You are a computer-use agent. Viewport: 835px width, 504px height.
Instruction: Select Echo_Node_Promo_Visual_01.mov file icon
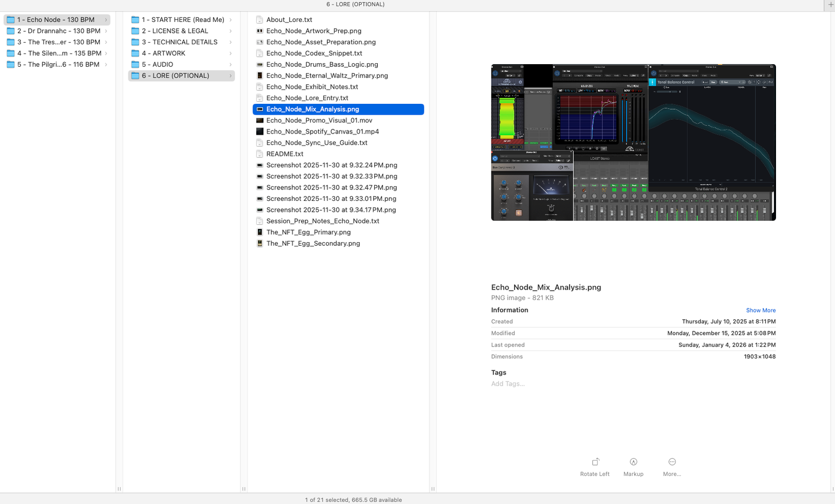click(x=259, y=121)
